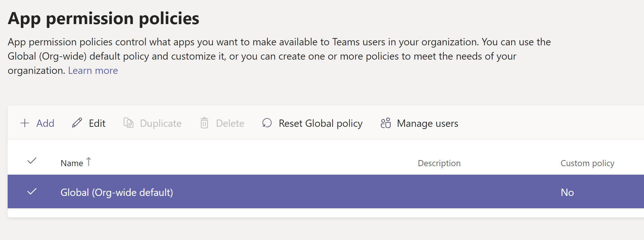The height and width of the screenshot is (240, 644).
Task: Click the circular Reset Global policy icon
Action: (x=267, y=123)
